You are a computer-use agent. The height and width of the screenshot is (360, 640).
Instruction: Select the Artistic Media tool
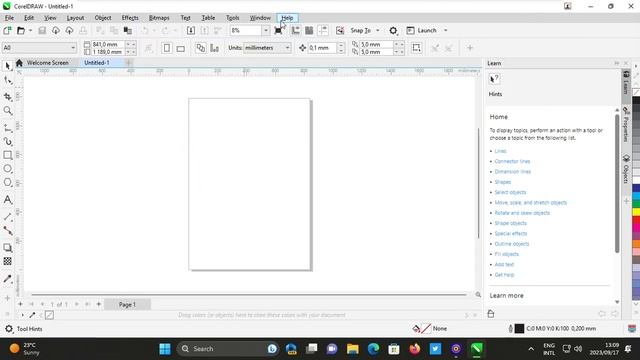point(7,142)
